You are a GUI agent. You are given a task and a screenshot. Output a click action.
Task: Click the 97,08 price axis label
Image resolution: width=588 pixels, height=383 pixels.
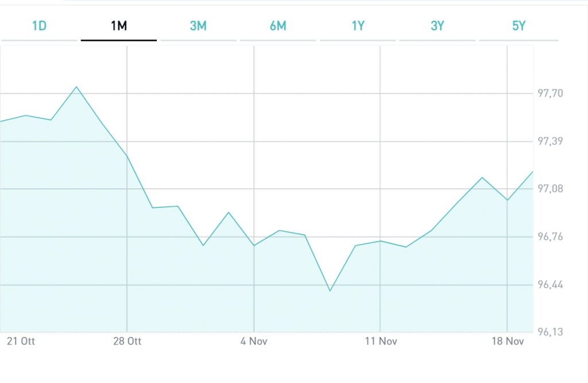pyautogui.click(x=550, y=189)
